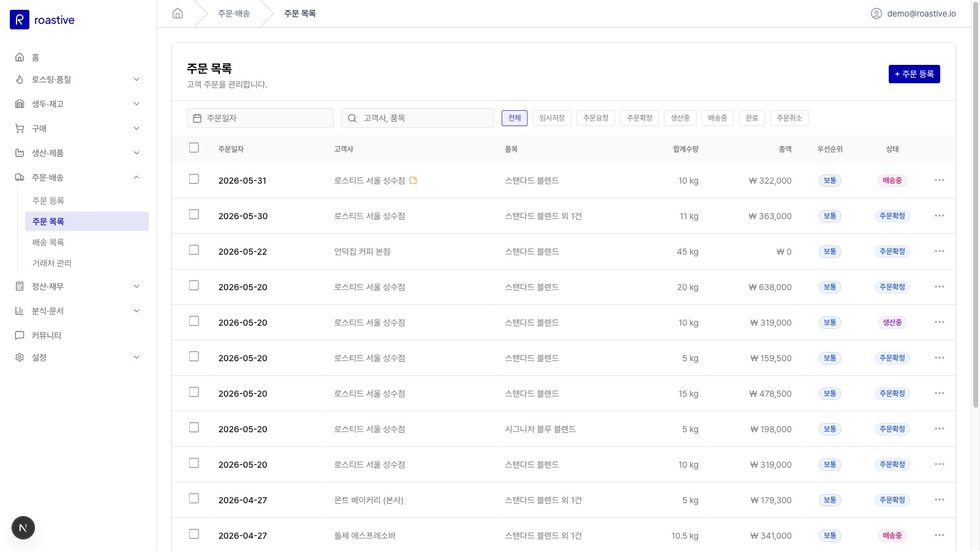Image resolution: width=980 pixels, height=551 pixels.
Task: Expand the 설정 sidebar section
Action: coord(78,358)
